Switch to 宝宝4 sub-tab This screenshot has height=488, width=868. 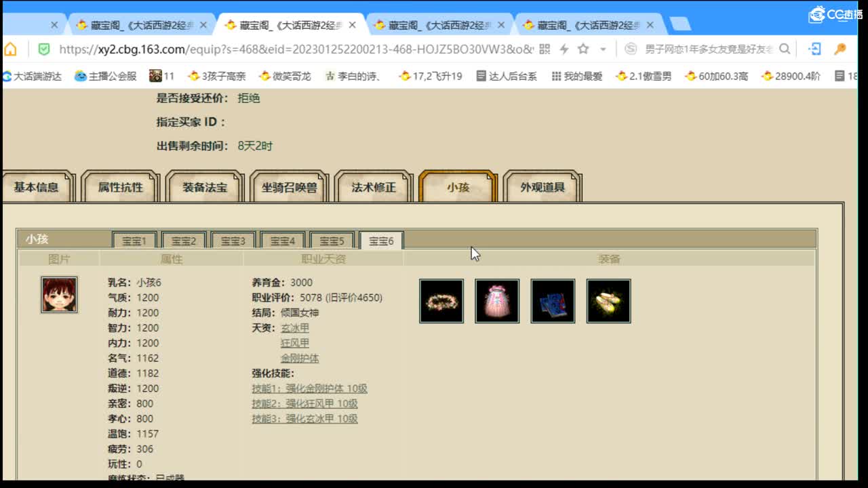[x=283, y=241]
